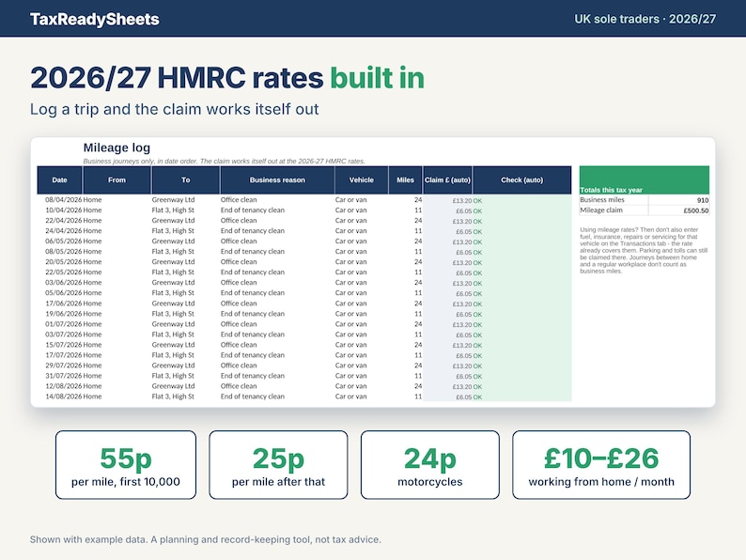Click the date cell 19/06/2026
The width and height of the screenshot is (746, 560).
(63, 314)
